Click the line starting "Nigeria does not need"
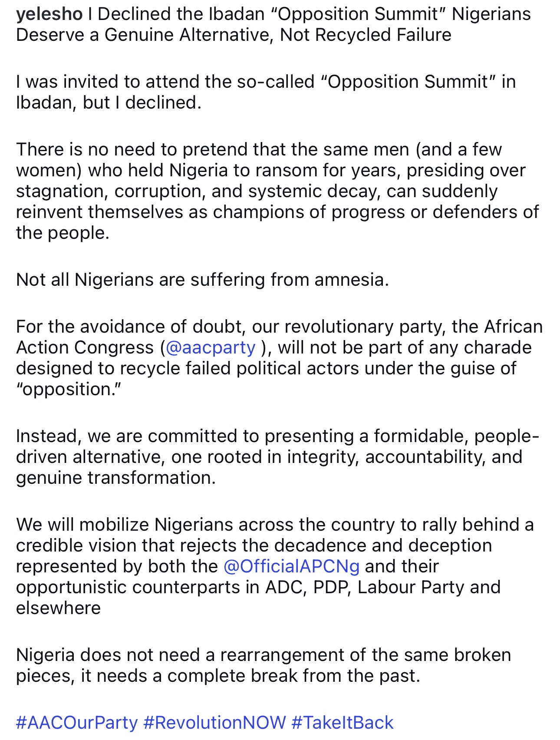 coord(263,655)
